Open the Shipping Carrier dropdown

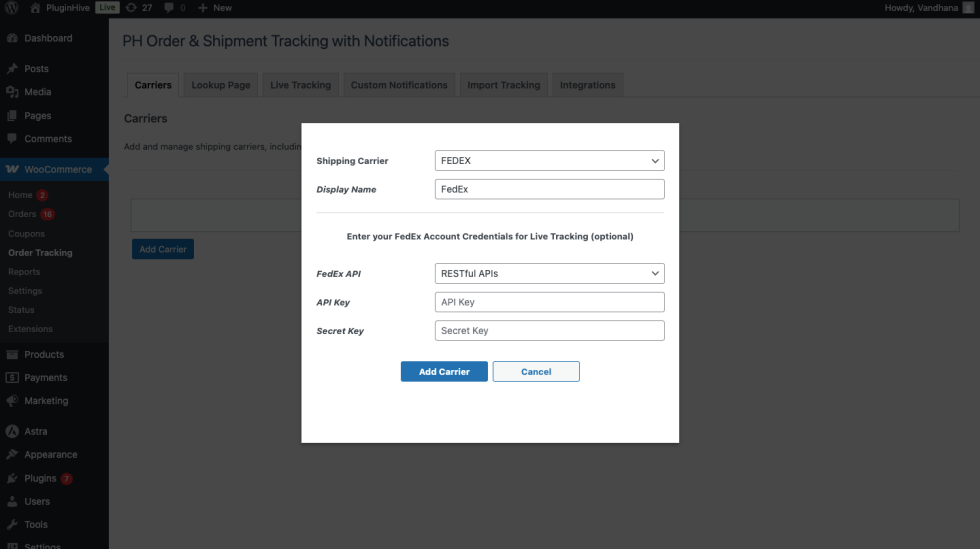point(550,161)
